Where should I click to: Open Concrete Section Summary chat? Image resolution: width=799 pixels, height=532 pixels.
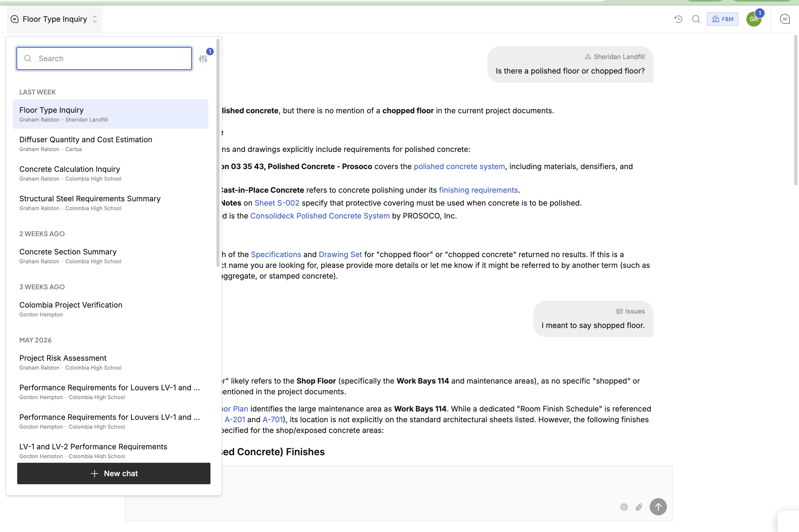110,256
